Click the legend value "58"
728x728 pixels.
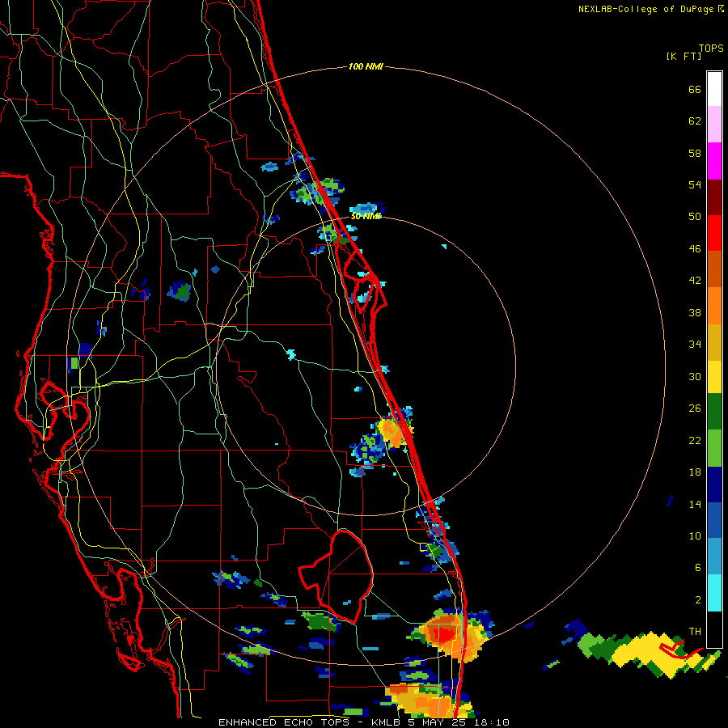coord(695,153)
